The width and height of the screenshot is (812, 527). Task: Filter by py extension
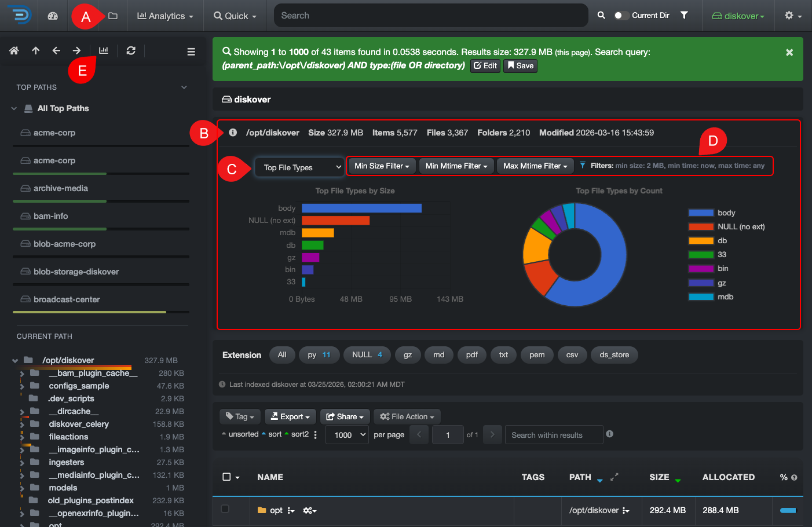[319, 355]
